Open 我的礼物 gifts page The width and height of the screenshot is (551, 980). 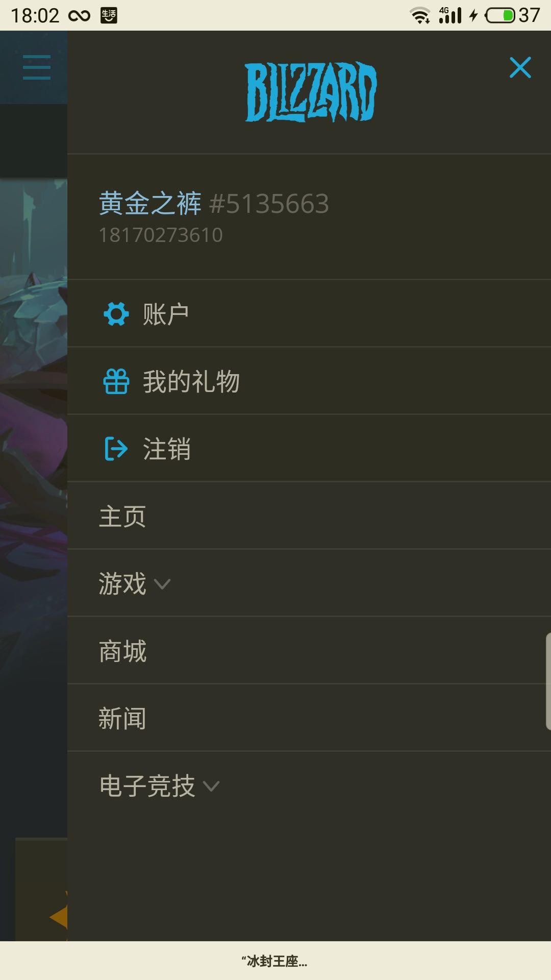point(309,381)
